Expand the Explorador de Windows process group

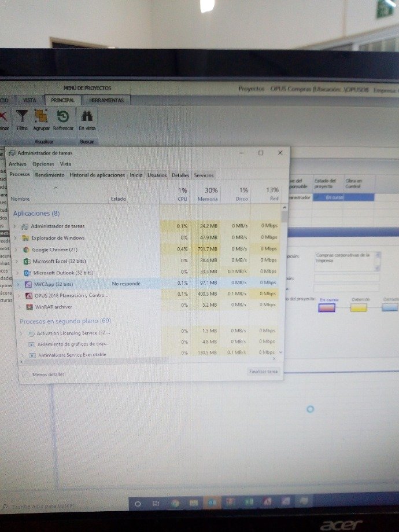pos(14,238)
